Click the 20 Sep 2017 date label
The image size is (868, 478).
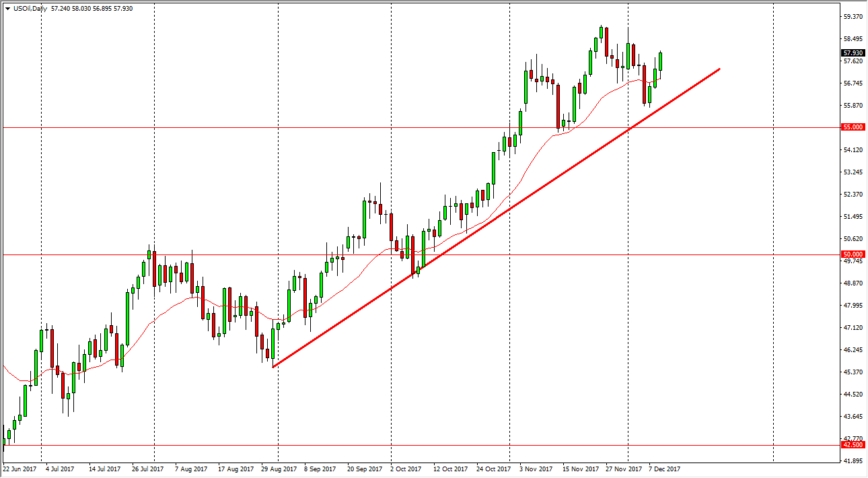click(x=365, y=469)
